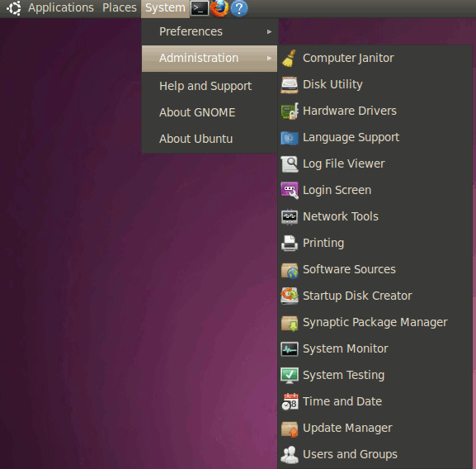Screen dimensions: 476x469
Task: Click the Network Tools monitor icon
Action: pos(290,217)
